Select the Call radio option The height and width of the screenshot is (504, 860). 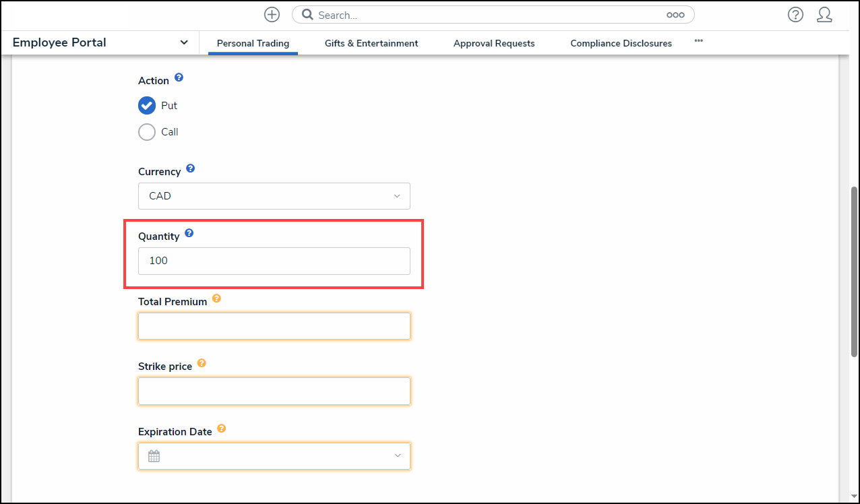147,132
